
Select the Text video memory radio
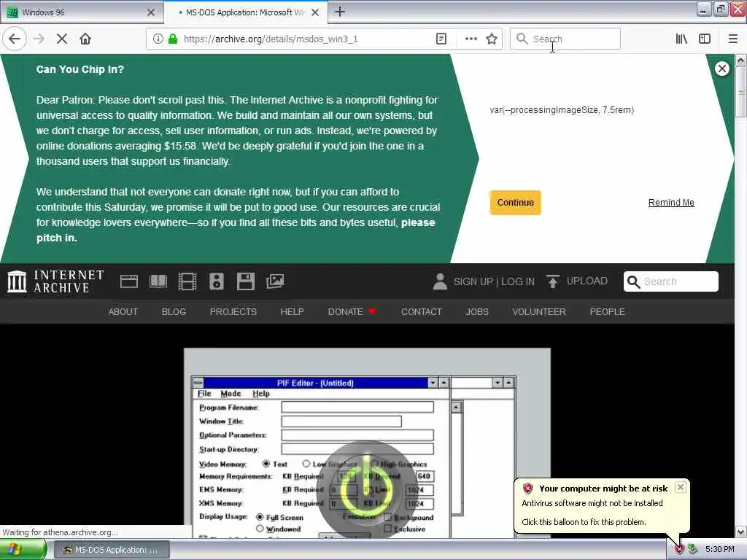tap(266, 464)
